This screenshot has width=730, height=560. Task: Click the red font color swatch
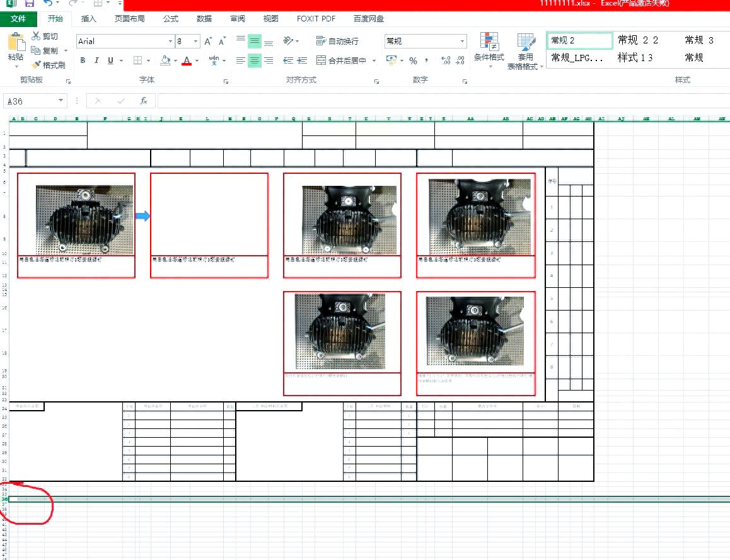[x=187, y=60]
